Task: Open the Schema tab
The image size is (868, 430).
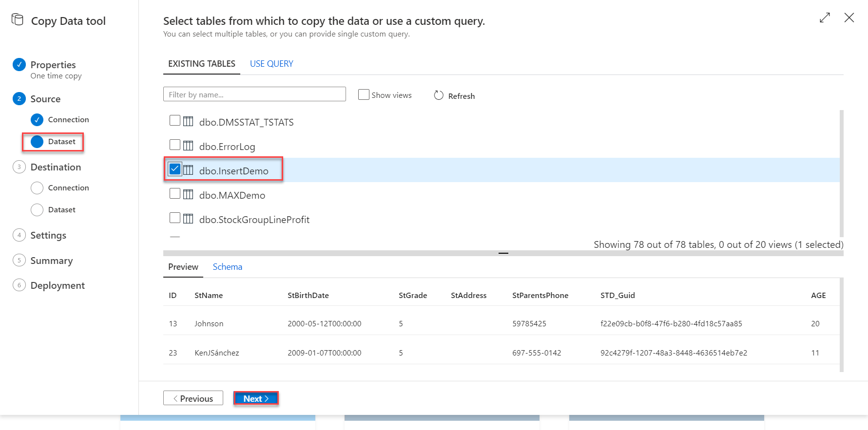Action: pos(227,267)
